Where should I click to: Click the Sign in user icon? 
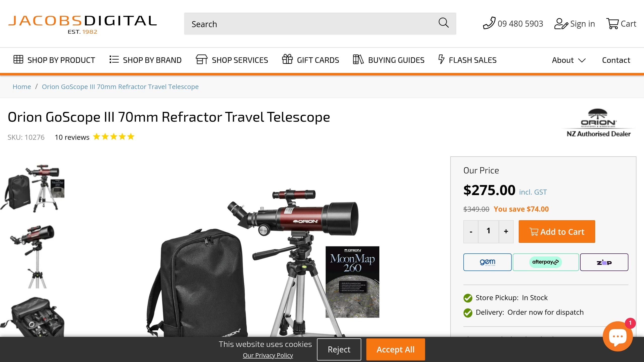coord(561,24)
